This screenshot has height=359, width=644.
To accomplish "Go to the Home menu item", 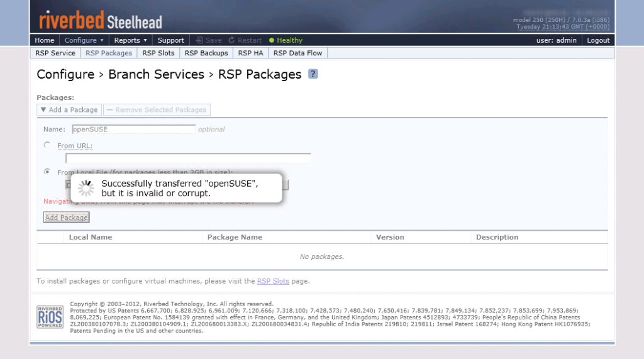I will pos(45,40).
